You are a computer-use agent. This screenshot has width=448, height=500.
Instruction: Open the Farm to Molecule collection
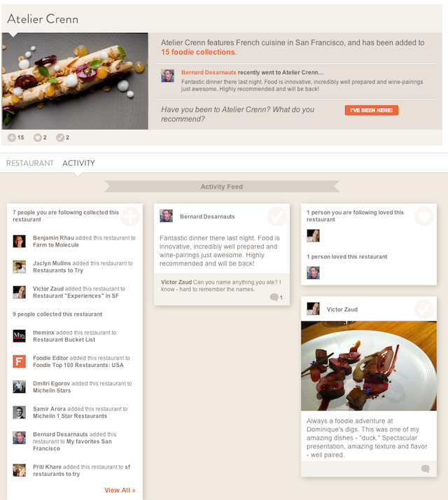coord(56,245)
